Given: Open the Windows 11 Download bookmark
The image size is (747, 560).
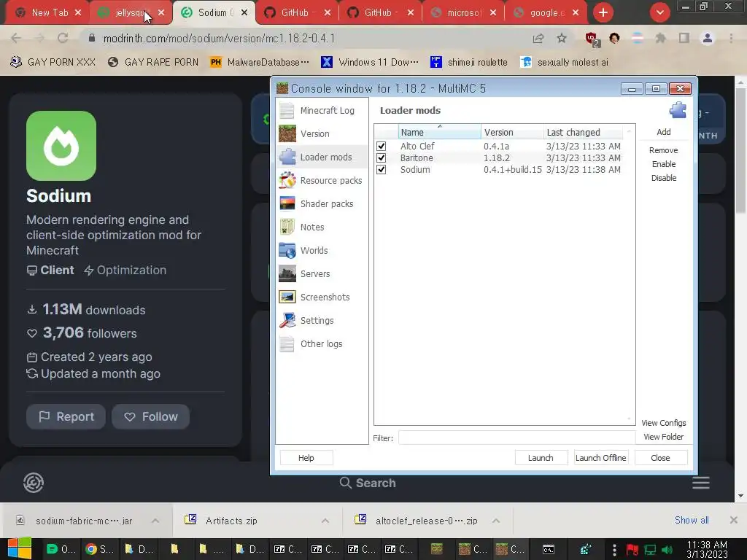Looking at the screenshot, I should coord(370,63).
